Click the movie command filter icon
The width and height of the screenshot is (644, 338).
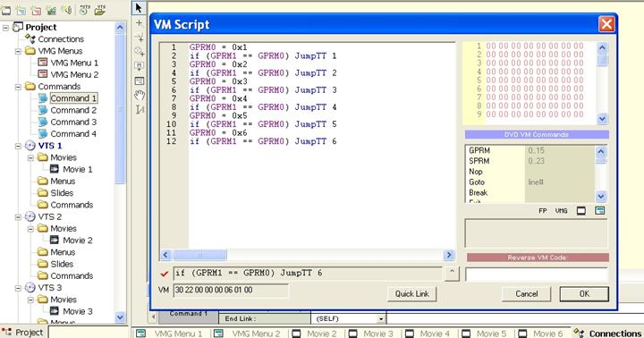click(x=581, y=211)
